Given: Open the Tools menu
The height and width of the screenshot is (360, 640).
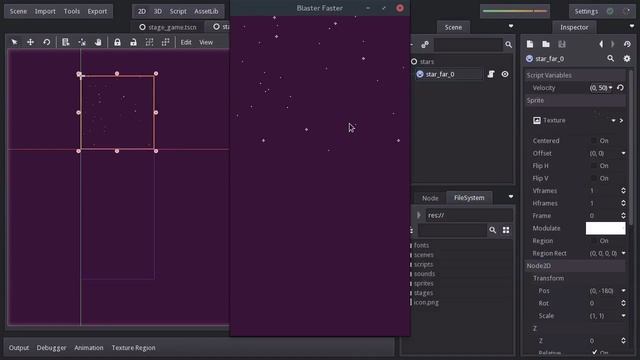Looking at the screenshot, I should tap(72, 11).
